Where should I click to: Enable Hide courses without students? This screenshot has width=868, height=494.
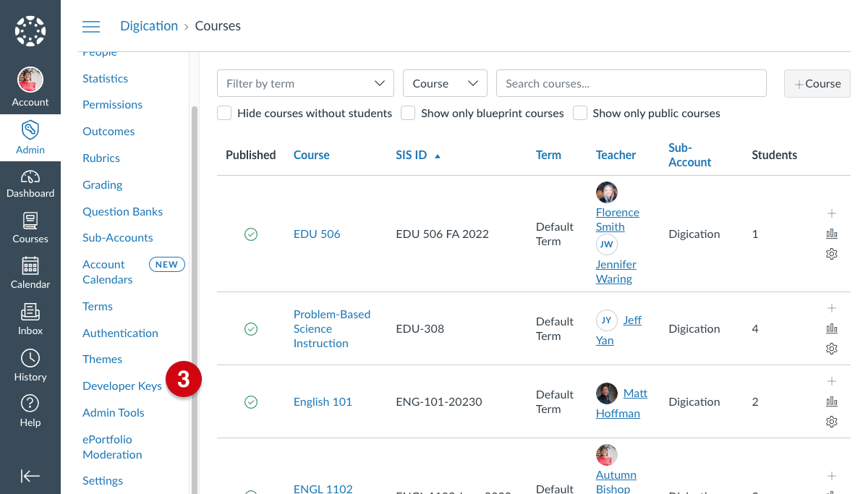[224, 113]
